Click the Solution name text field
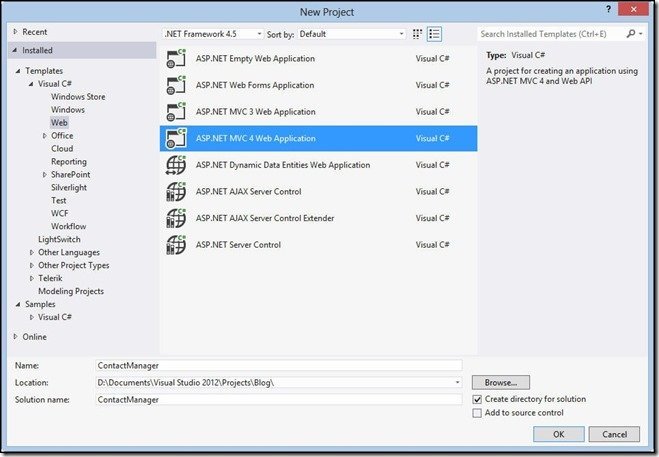Screen dimensions: 659x457 coord(279,399)
